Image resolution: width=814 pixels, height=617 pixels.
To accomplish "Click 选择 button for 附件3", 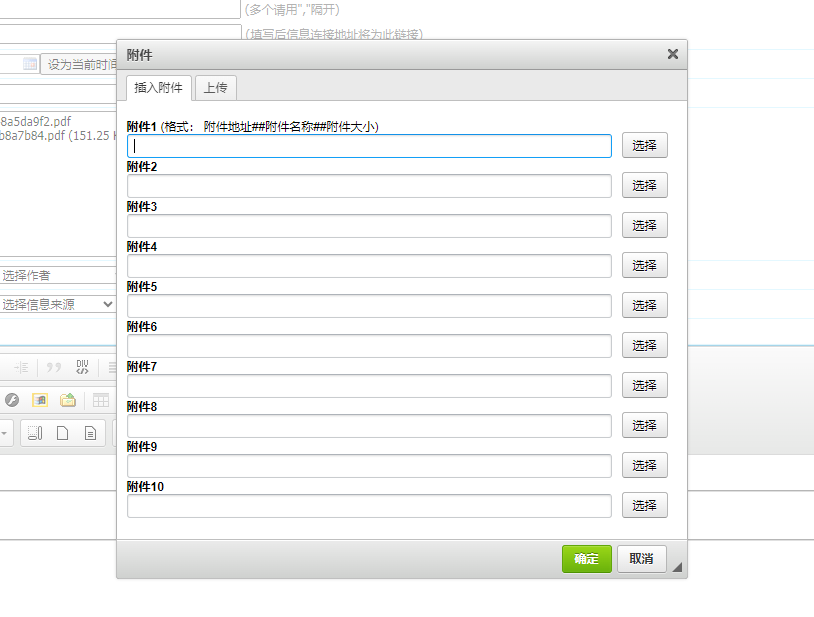I will pos(645,225).
